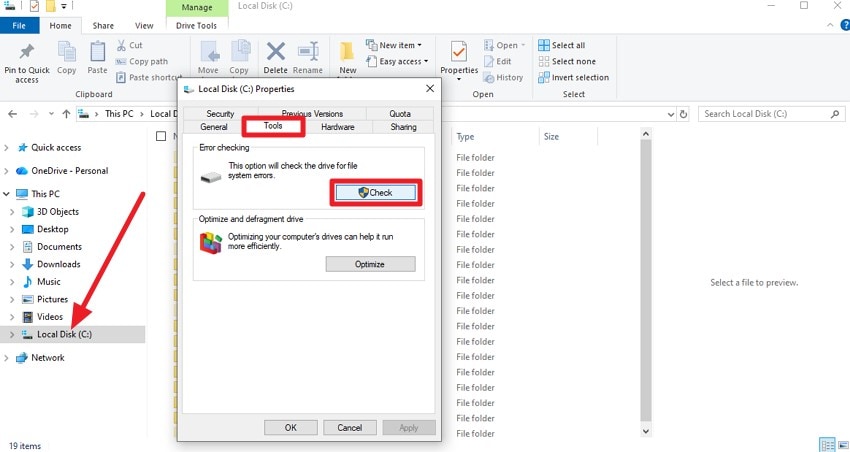This screenshot has width=850, height=452.
Task: Select Network in navigation pane
Action: (x=48, y=358)
